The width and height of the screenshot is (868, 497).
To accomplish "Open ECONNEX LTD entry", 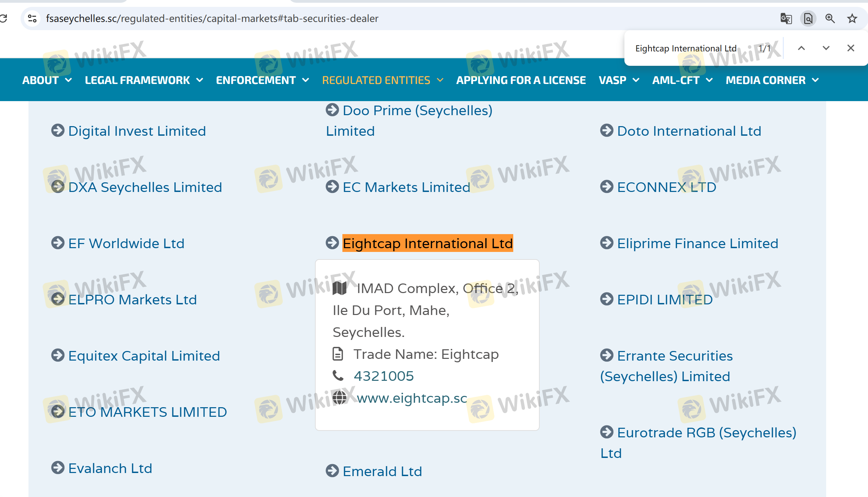I will (667, 187).
